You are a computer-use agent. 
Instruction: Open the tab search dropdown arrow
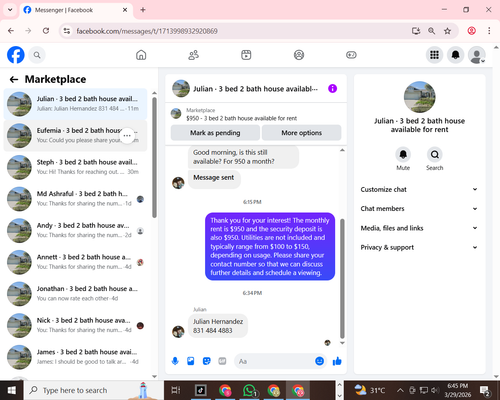coord(10,10)
